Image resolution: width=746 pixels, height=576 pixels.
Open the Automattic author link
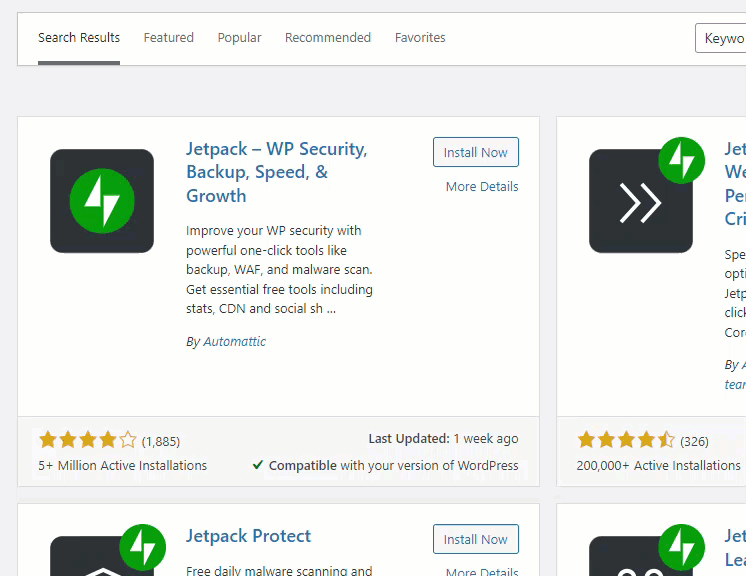(234, 342)
